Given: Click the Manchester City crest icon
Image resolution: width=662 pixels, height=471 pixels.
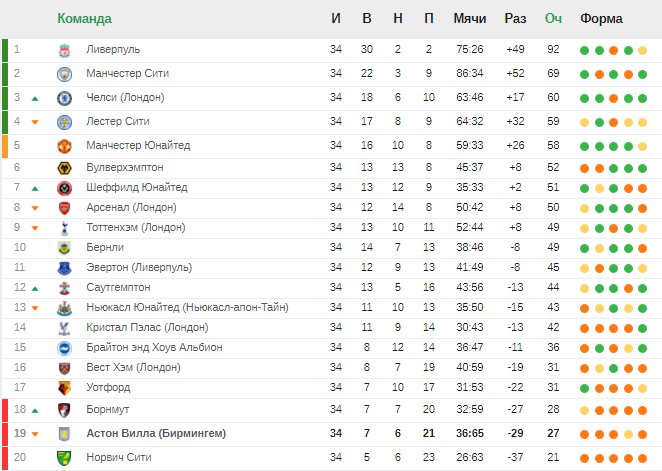Looking at the screenshot, I should click(64, 74).
